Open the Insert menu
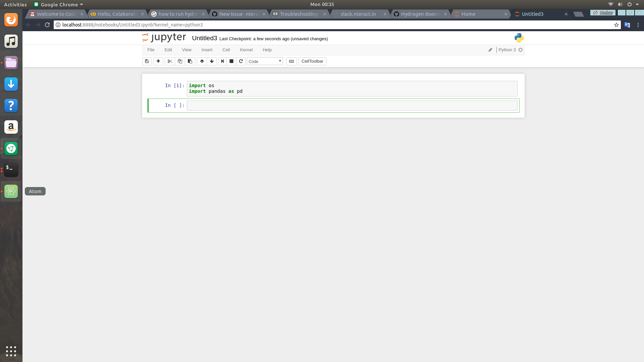This screenshot has width=644, height=362. (207, 50)
